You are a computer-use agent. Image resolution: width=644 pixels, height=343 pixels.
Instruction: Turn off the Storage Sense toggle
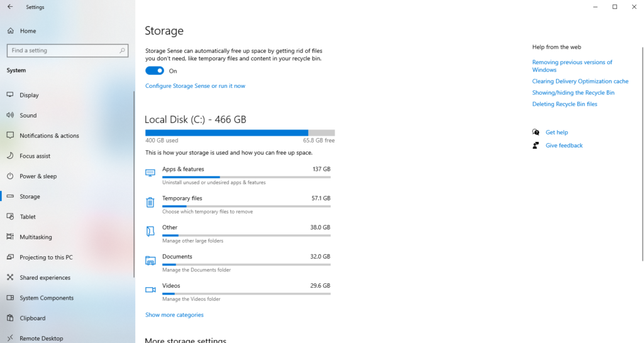click(155, 71)
